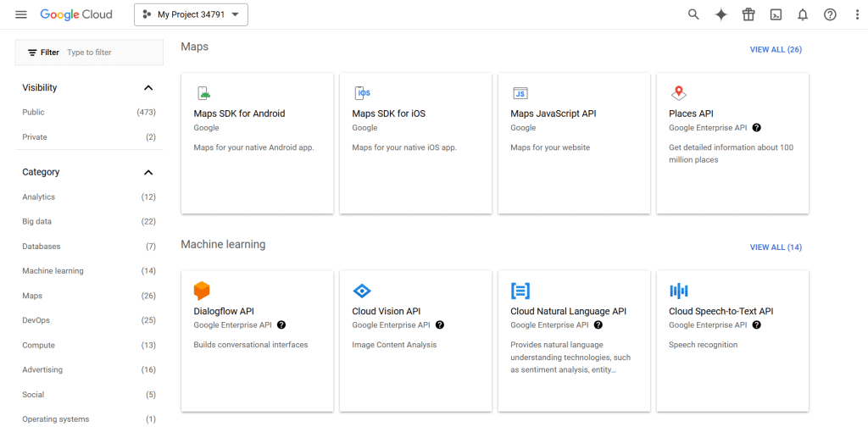Open Gemini AI sparkle assistant
868x427 pixels.
pos(721,14)
